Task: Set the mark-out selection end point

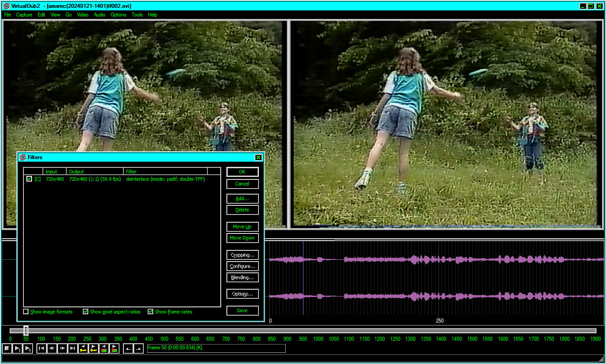Action: [139, 348]
